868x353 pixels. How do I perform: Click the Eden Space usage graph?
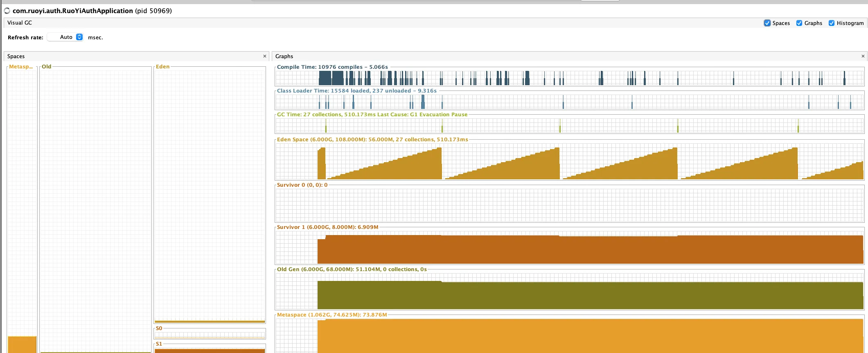(x=569, y=162)
